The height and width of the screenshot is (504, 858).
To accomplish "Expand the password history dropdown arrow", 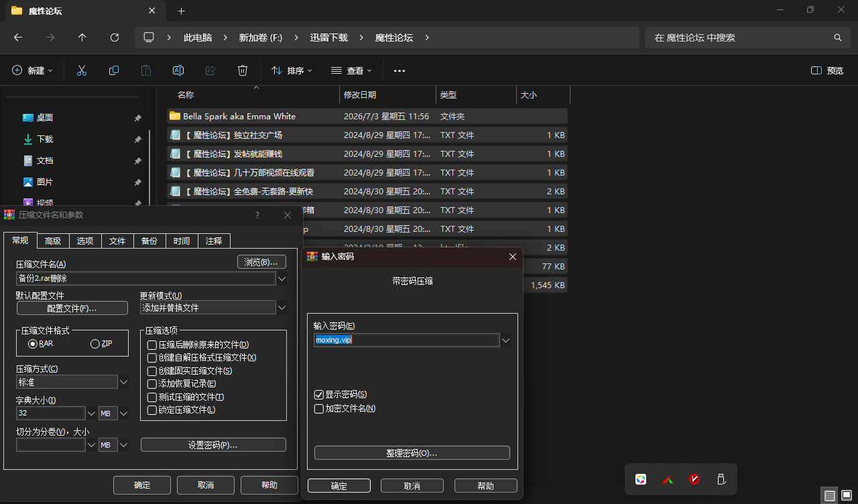I will click(506, 340).
